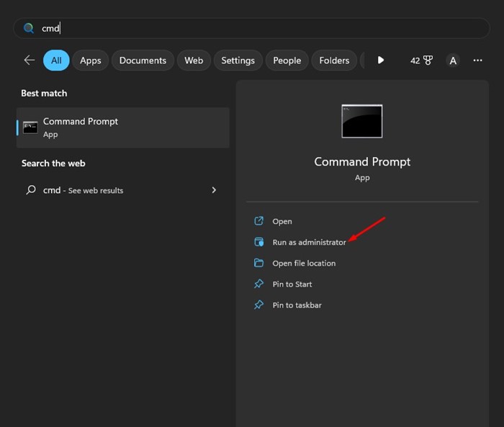Image resolution: width=504 pixels, height=427 pixels.
Task: Click the large Command Prompt preview icon
Action: click(361, 121)
